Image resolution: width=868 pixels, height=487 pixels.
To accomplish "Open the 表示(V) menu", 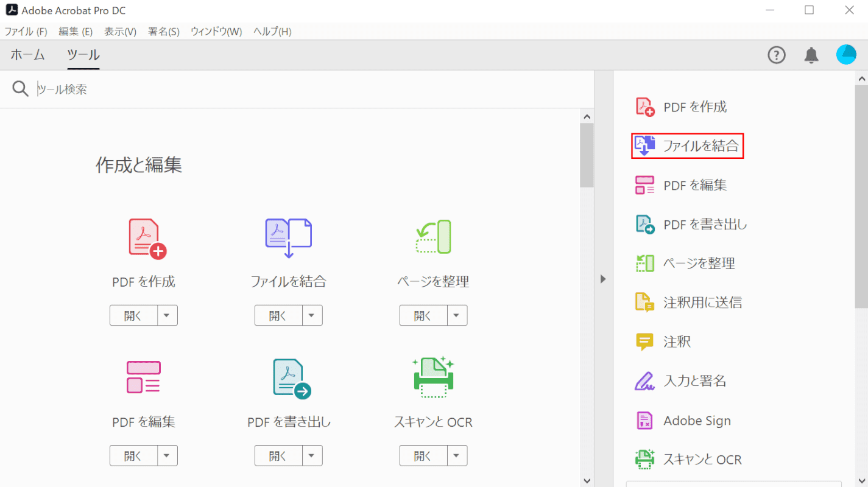I will tap(120, 32).
